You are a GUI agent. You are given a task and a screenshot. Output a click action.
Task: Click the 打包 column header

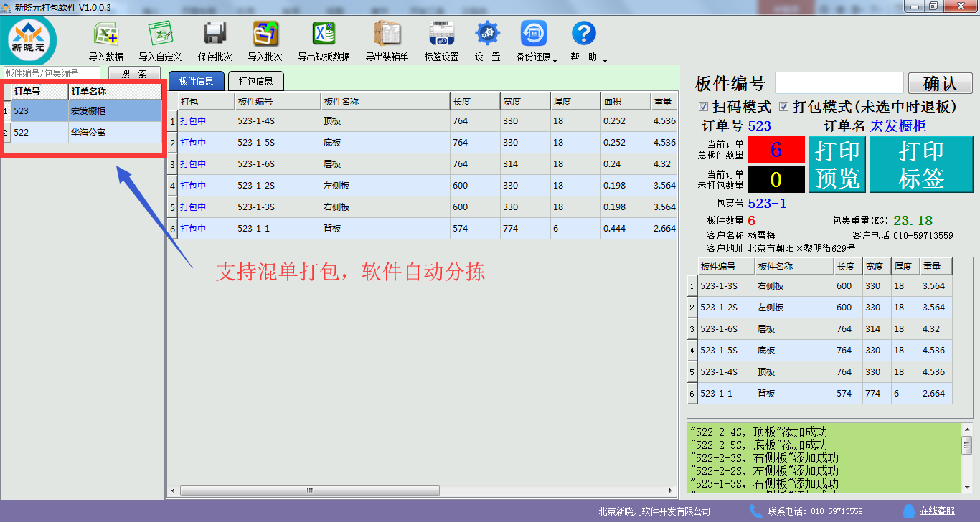point(206,102)
